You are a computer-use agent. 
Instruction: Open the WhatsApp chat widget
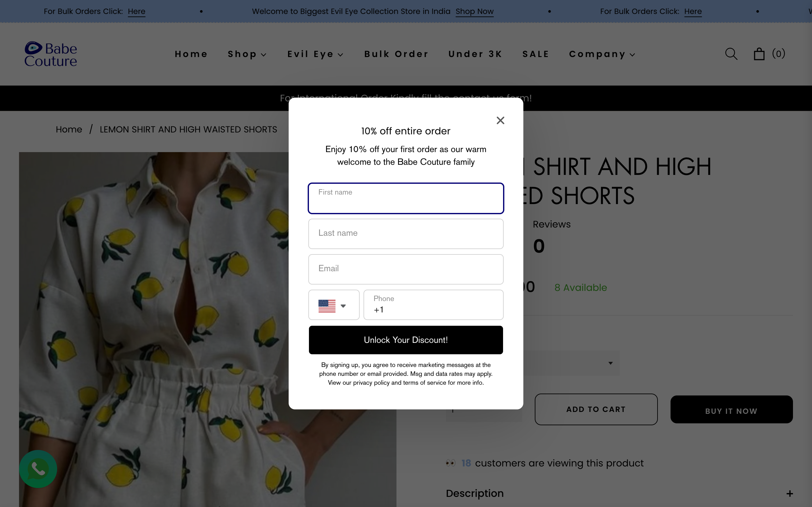tap(38, 468)
